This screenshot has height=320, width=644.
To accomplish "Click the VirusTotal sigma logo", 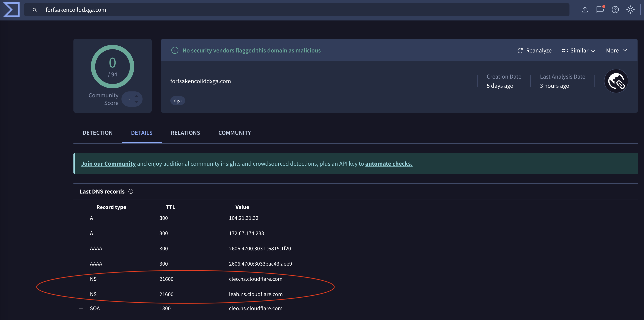I will click(12, 10).
